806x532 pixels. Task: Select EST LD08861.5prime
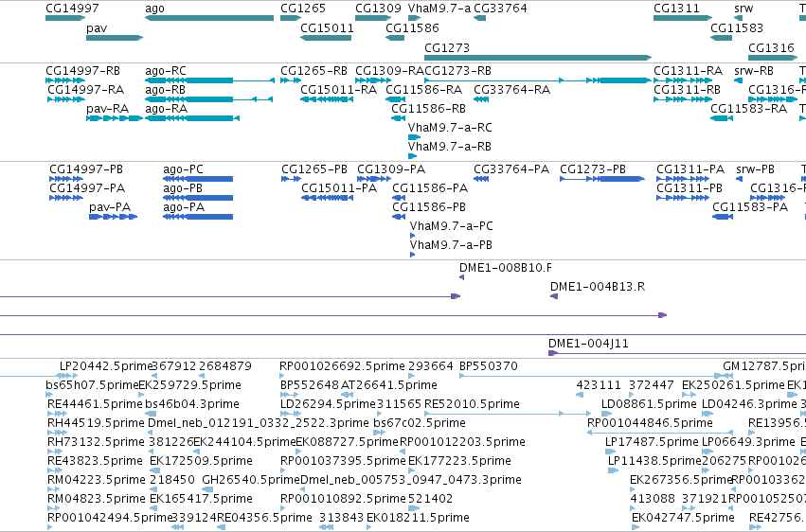pyautogui.click(x=649, y=404)
